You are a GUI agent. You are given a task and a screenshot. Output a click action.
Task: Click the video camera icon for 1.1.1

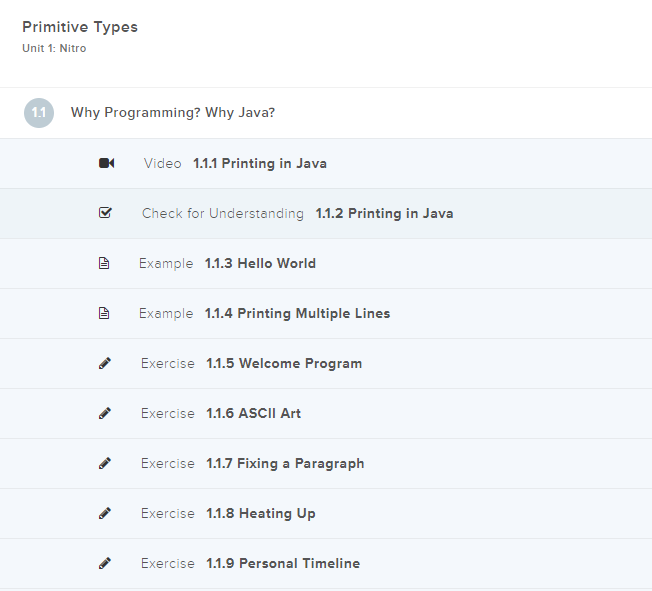coord(106,163)
